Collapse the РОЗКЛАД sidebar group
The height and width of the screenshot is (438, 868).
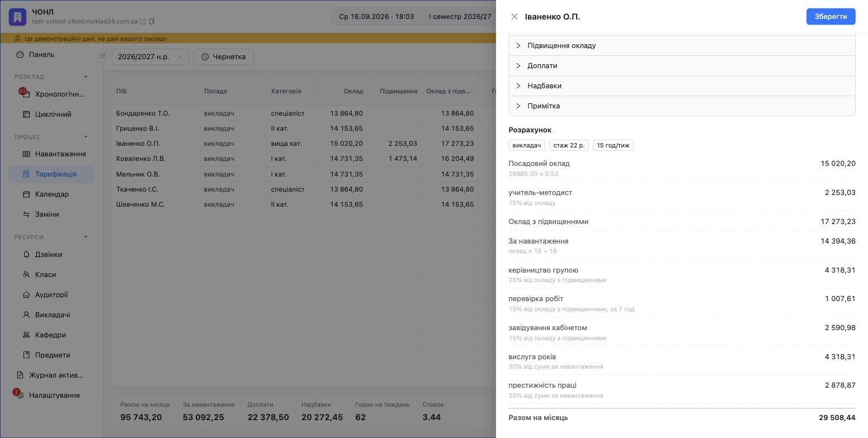tap(86, 77)
